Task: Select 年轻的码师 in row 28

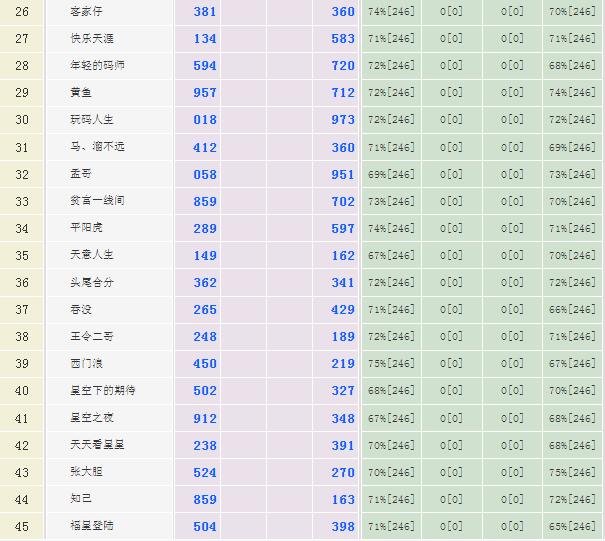Action: tap(97, 65)
